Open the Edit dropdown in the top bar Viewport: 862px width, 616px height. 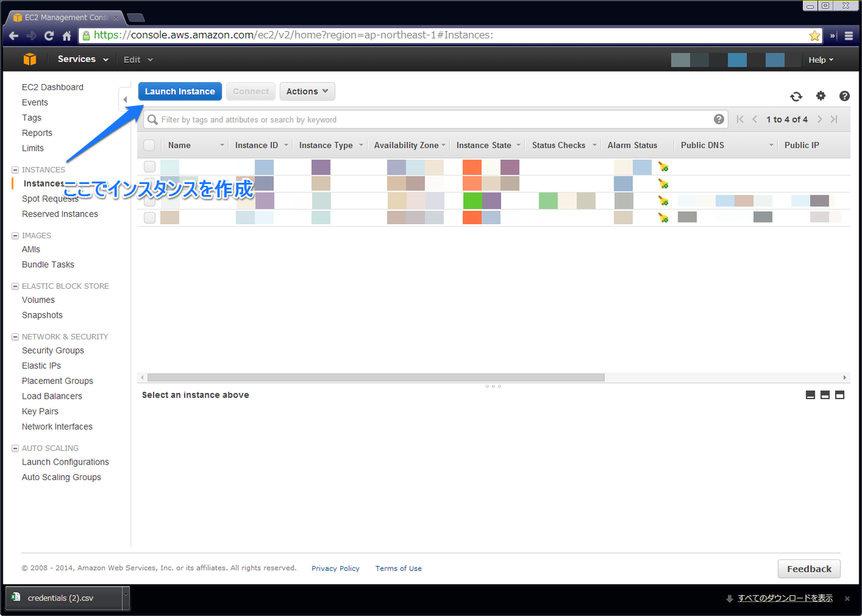[x=138, y=59]
